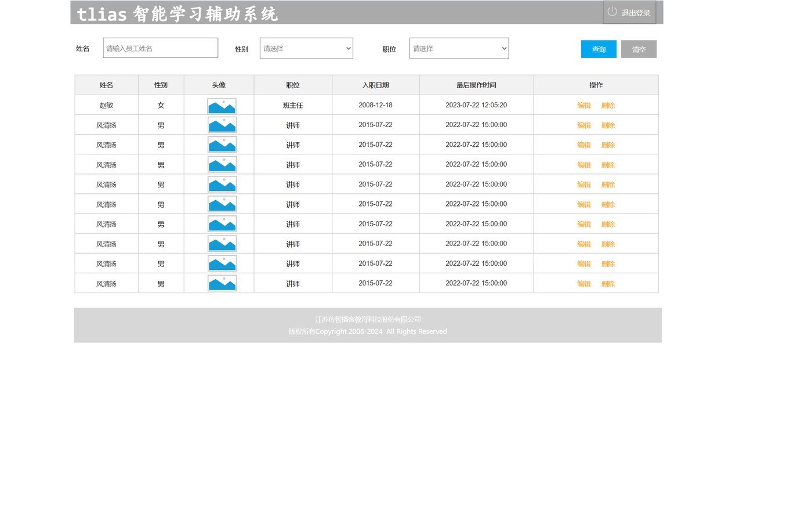Screen dimensions: 812x513
Task: Click the 最后操作时间 column header
Action: tap(476, 85)
